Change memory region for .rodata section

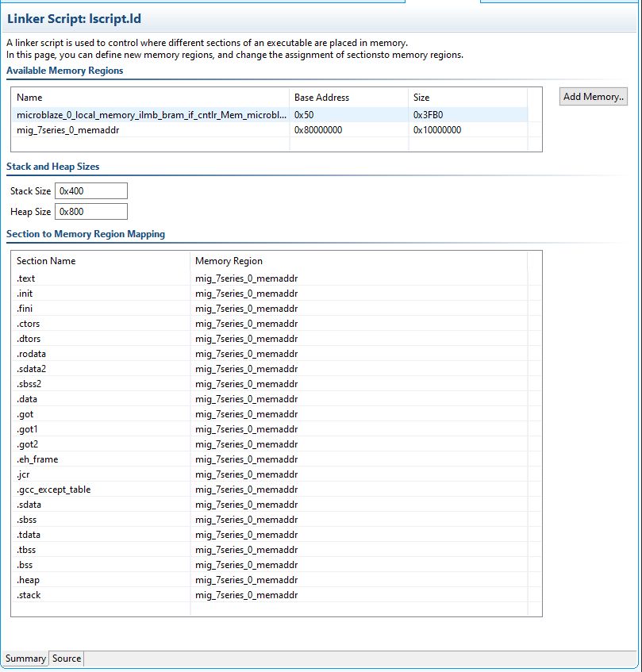pos(247,354)
